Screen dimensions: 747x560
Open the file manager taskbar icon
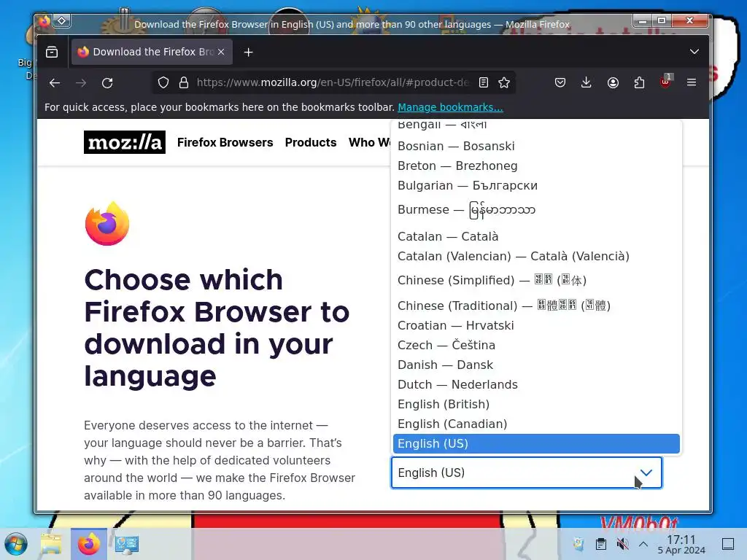tap(51, 544)
